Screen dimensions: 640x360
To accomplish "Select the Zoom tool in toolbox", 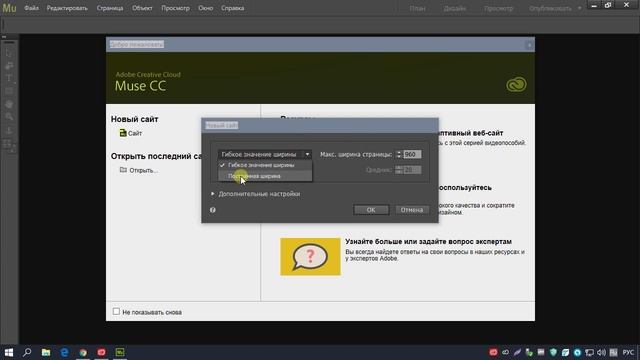I will 9,117.
